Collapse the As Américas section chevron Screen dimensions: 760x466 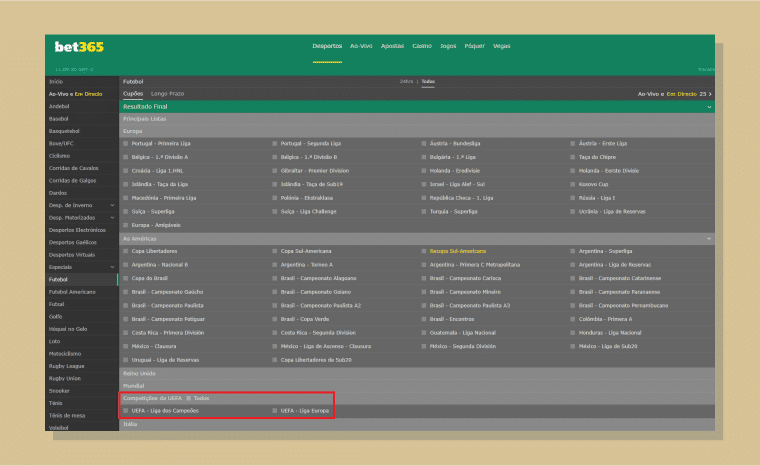click(x=709, y=239)
